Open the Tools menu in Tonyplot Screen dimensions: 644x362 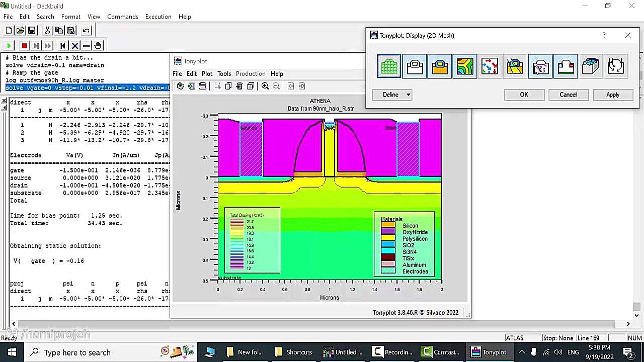coord(224,74)
